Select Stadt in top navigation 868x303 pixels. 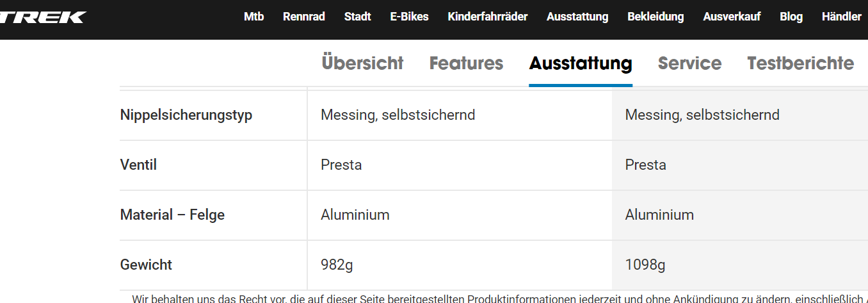coord(357,17)
